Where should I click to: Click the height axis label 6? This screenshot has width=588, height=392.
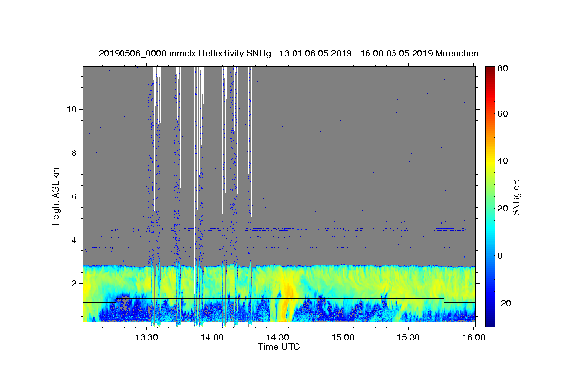click(74, 196)
